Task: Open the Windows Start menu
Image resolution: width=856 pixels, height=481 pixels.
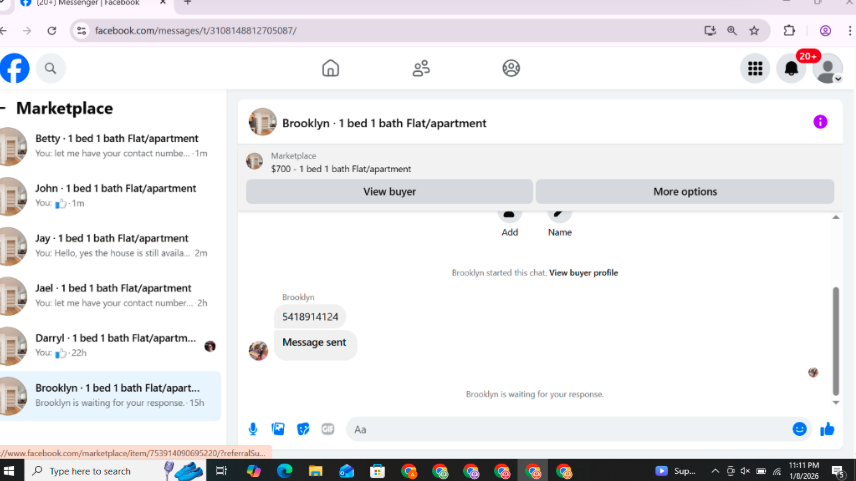Action: (9, 471)
